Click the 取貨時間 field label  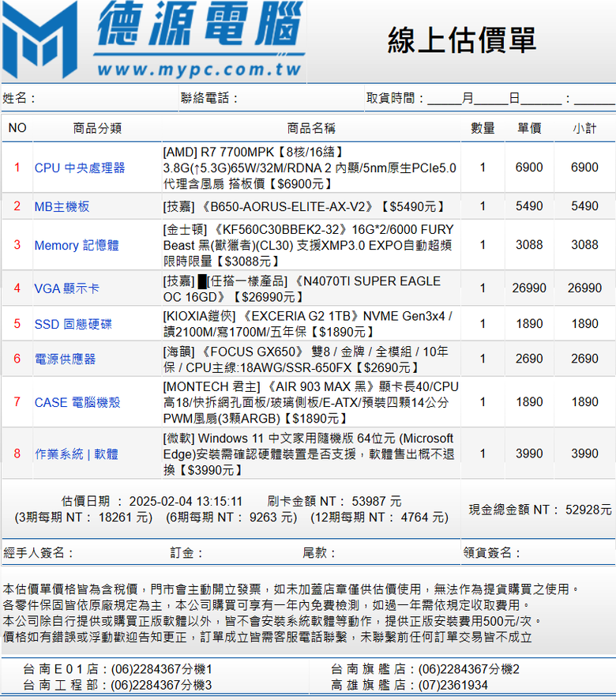(395, 98)
